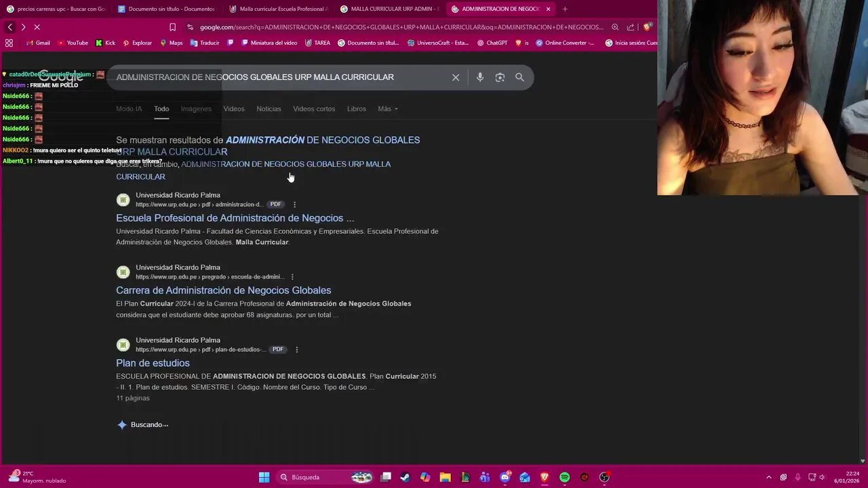Open the Twitch bookmark icon
This screenshot has height=488, width=868.
(x=231, y=43)
